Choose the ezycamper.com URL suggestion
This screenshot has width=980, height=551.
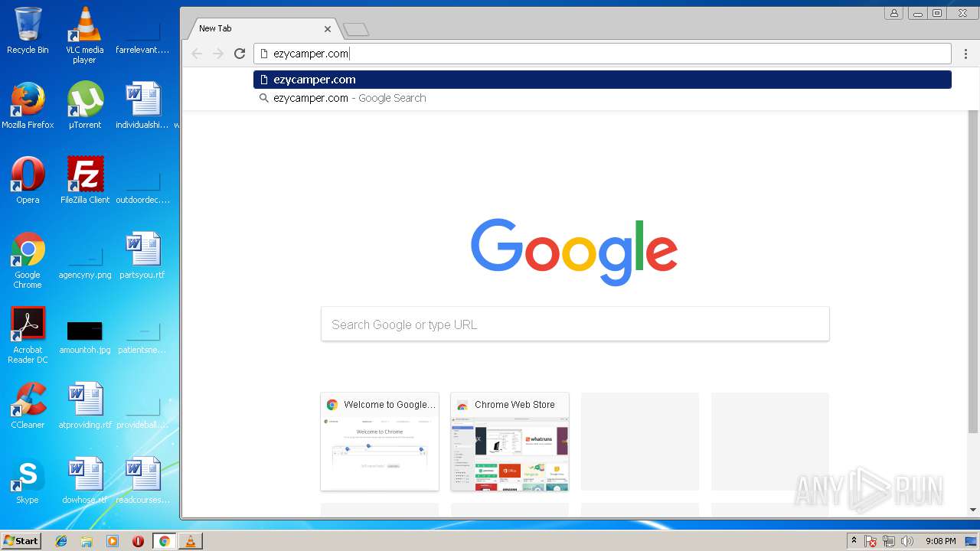point(603,80)
